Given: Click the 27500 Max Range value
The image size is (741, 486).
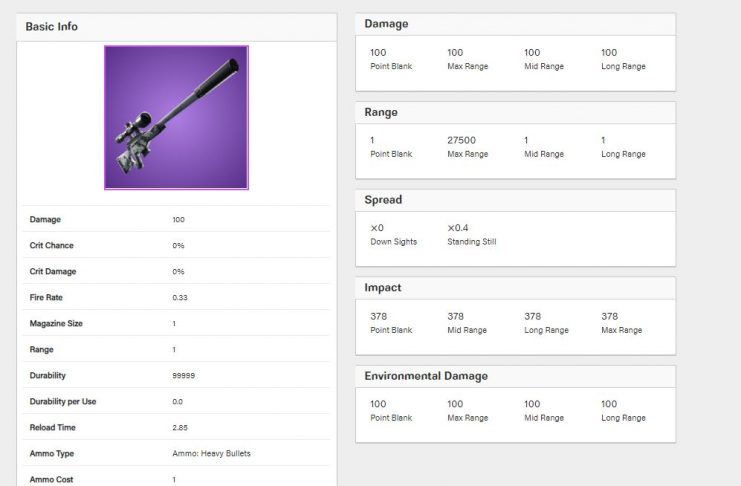Looking at the screenshot, I should (x=462, y=140).
